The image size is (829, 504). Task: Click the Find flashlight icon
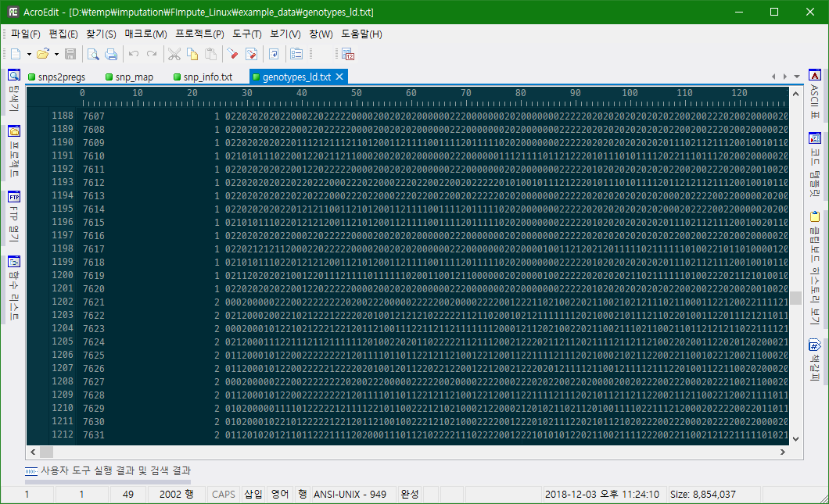(232, 54)
